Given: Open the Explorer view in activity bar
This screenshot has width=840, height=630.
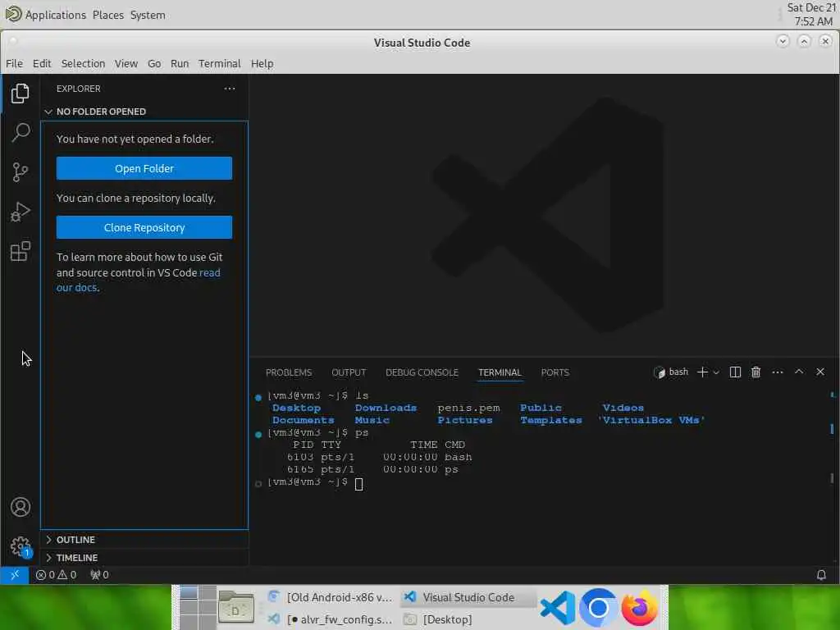Looking at the screenshot, I should 20,94.
